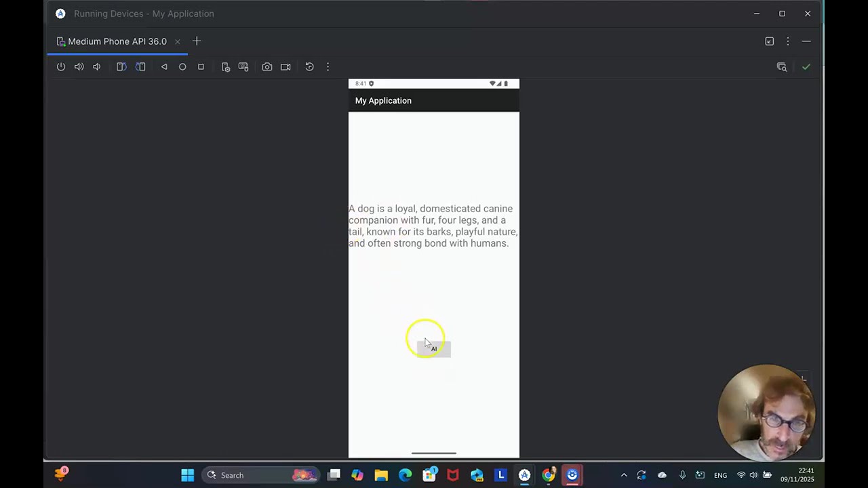Close the Medium Phone API 36.0 tab
Viewport: 868px width, 488px height.
click(x=178, y=41)
